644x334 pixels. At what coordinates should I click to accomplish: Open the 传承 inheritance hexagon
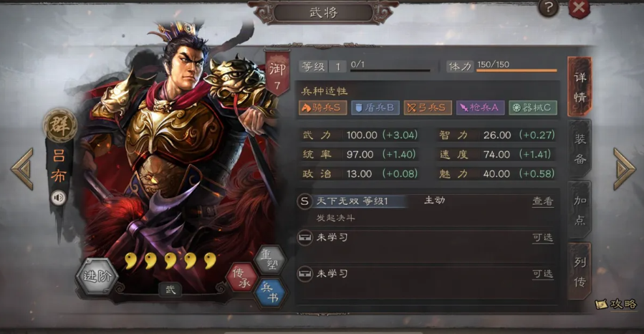click(242, 277)
